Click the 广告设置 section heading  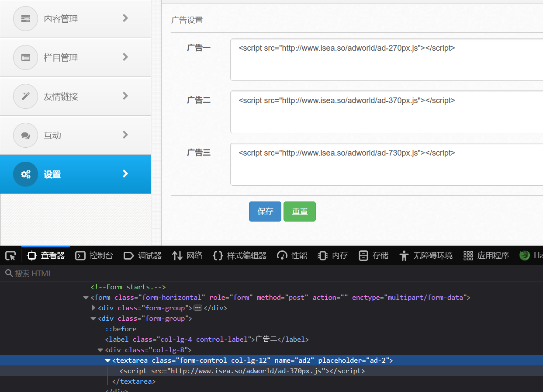point(187,20)
